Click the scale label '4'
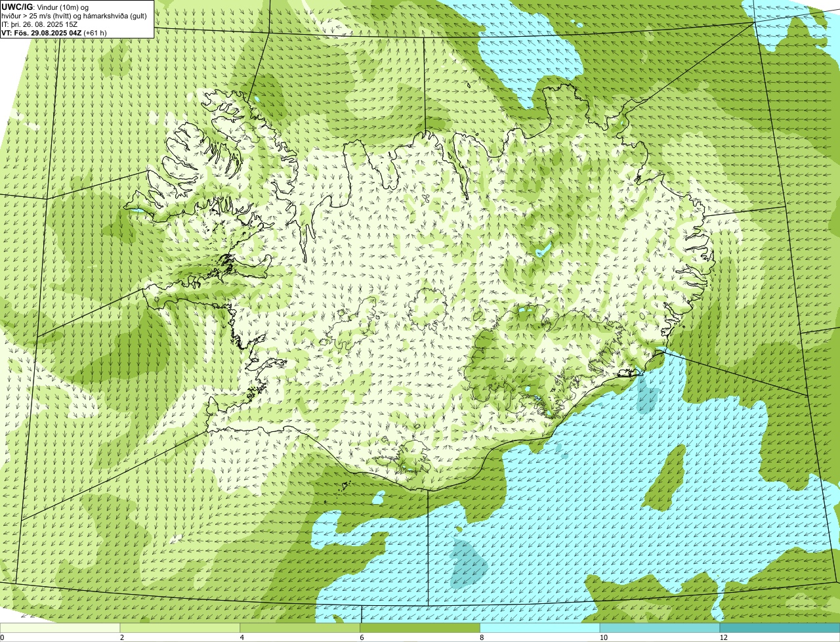Image resolution: width=840 pixels, height=642 pixels. tap(242, 637)
